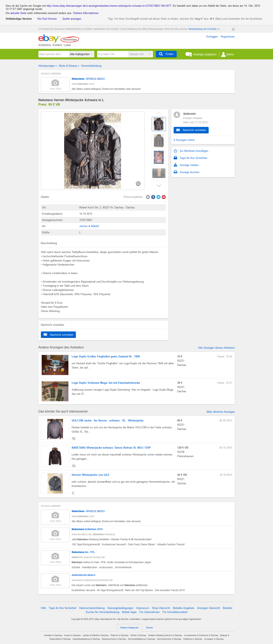273x644 pixels.
Task: Click Anzeige aufgeben text in green bar
Action: (205, 54)
